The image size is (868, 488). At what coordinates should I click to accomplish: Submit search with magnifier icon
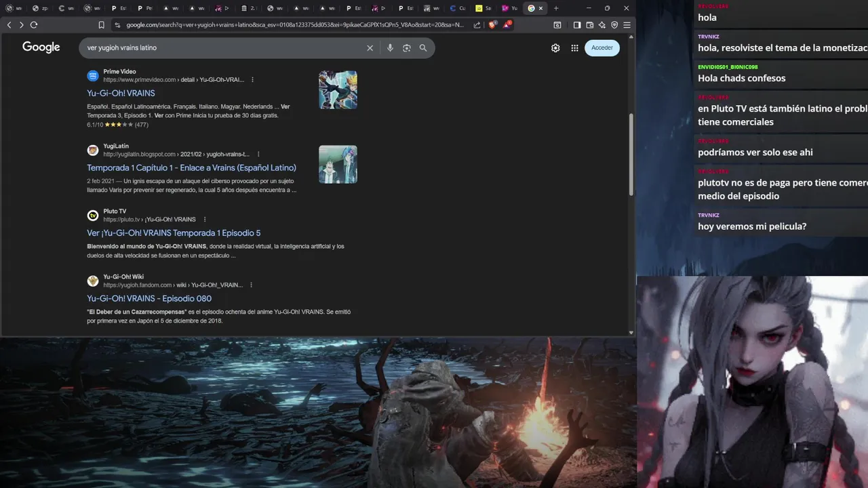click(x=423, y=48)
